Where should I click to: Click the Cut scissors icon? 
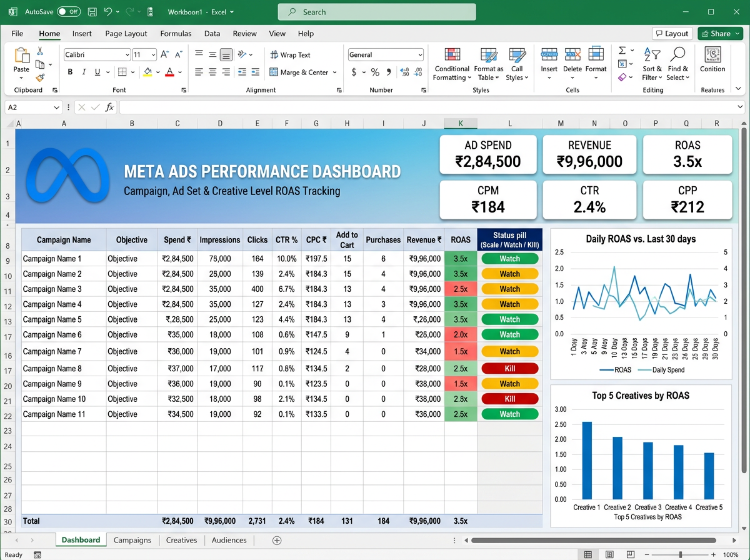(x=40, y=51)
